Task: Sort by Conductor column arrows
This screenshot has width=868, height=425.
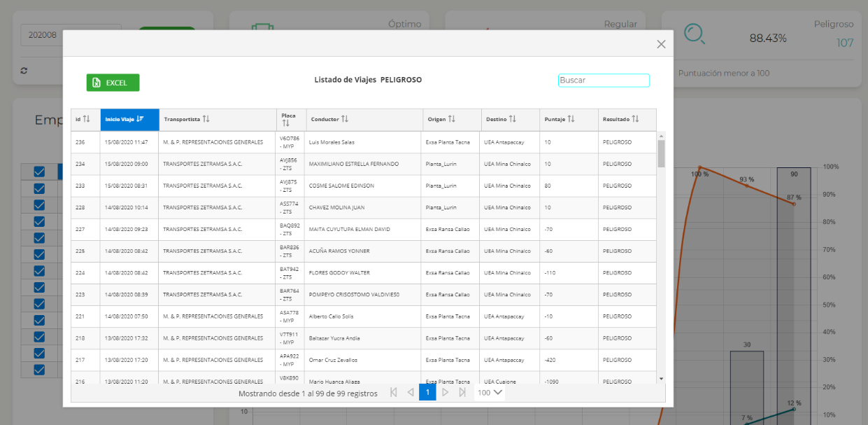Action: point(345,119)
